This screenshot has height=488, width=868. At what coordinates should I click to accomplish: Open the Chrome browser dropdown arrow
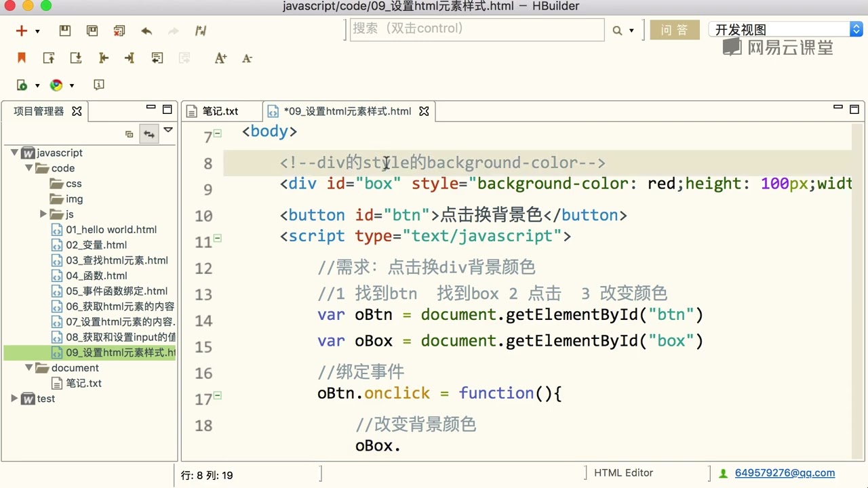[x=72, y=85]
